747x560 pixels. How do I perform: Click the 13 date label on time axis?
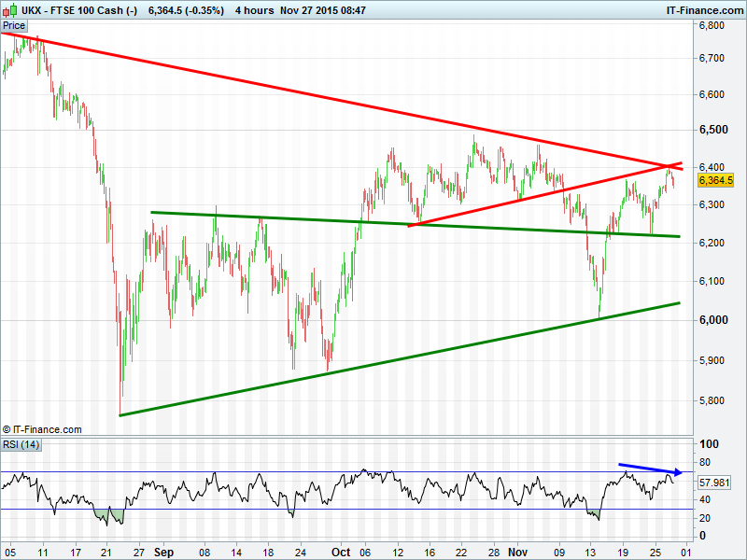[590, 553]
